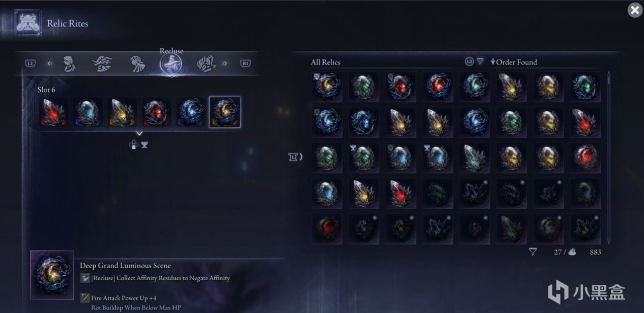Choose the winged bird character icon
This screenshot has height=313, width=644.
tap(102, 63)
